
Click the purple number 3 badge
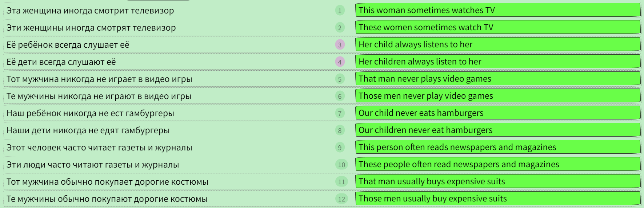coord(340,45)
